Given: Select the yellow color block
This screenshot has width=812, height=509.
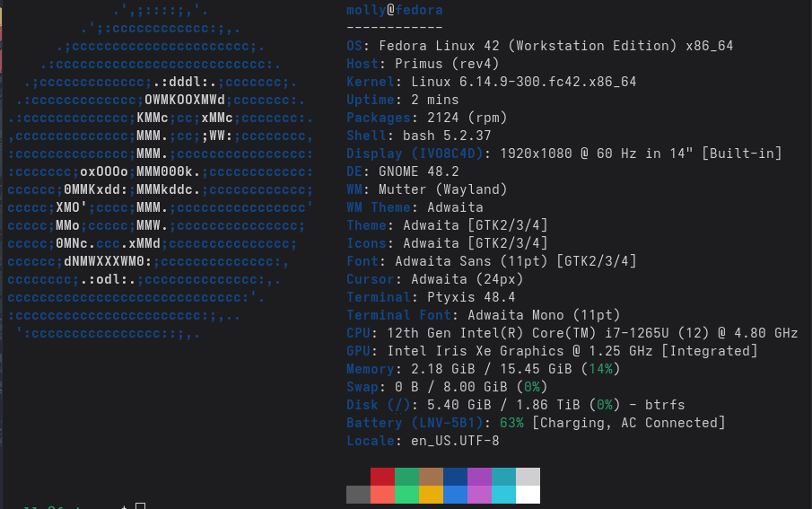Looking at the screenshot, I should click(431, 495).
